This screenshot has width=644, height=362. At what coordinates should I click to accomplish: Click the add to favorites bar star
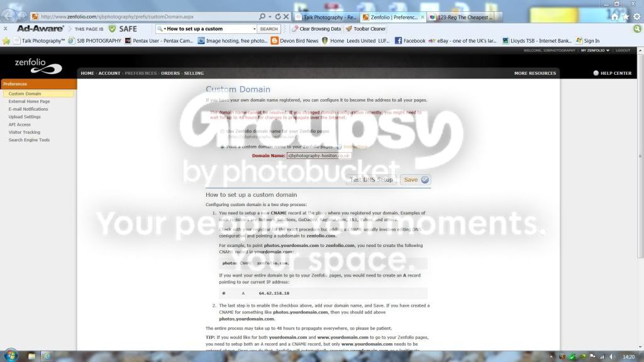pos(6,41)
